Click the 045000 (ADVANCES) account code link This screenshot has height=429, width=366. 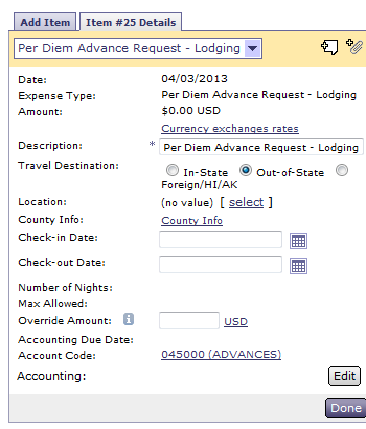click(x=221, y=354)
